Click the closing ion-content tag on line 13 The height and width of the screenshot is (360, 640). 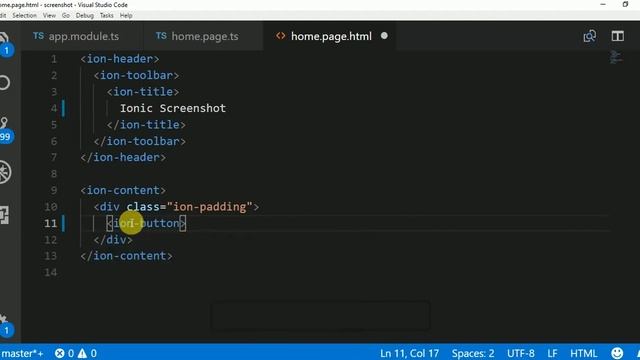click(127, 256)
